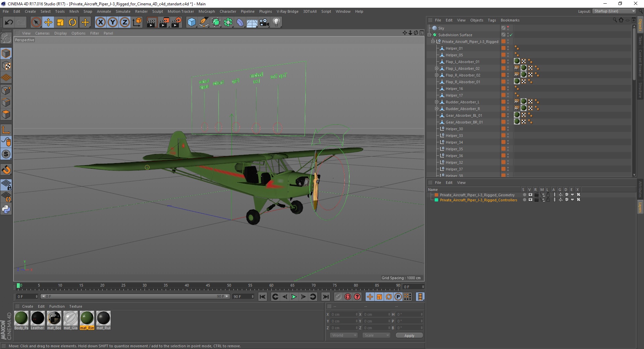Toggle X axis lock icon

[100, 22]
